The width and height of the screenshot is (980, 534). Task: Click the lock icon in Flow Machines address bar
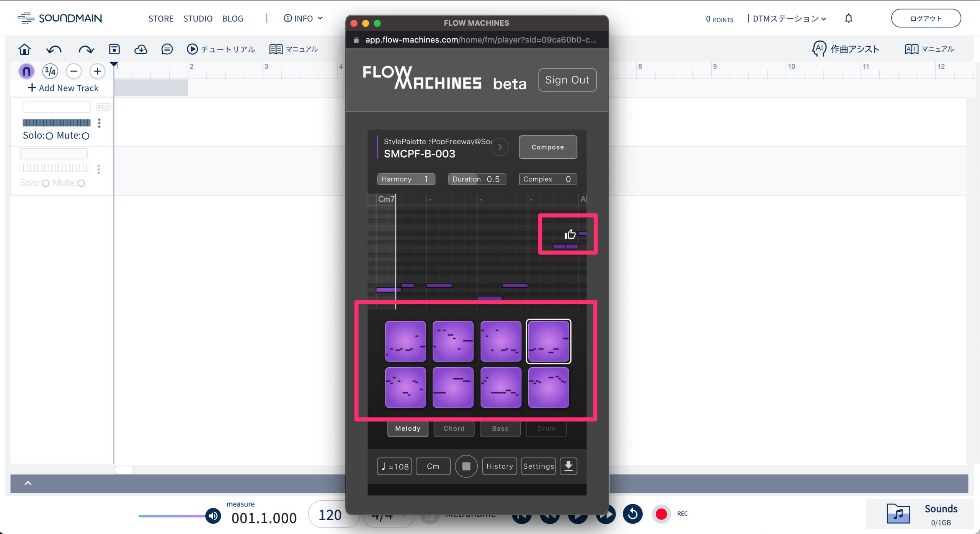(356, 40)
